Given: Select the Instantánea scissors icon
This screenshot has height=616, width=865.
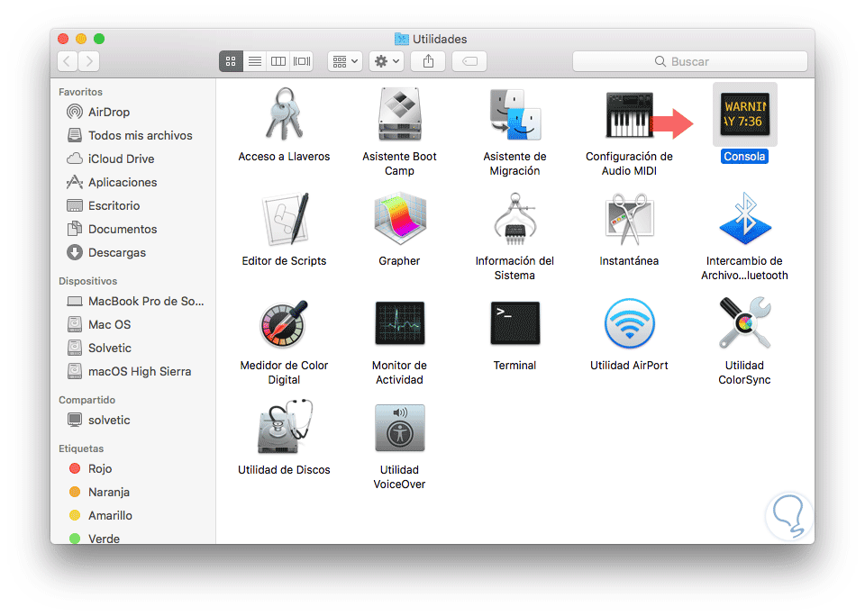Looking at the screenshot, I should point(630,220).
